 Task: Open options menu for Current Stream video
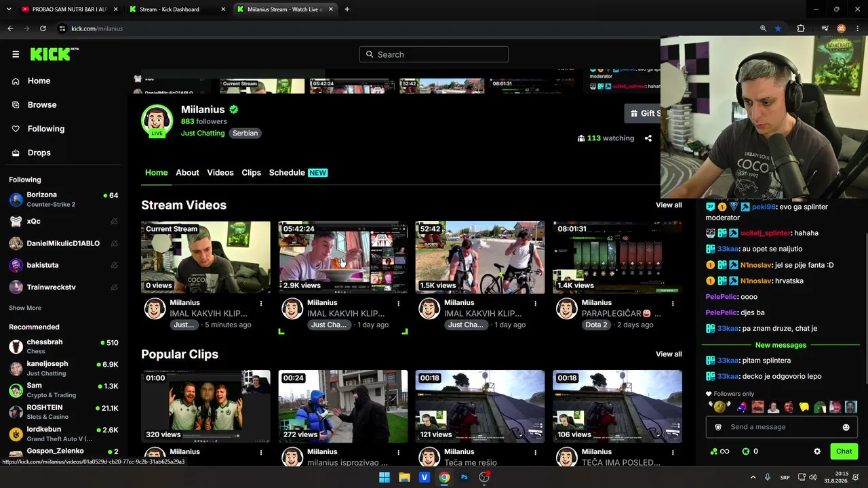[261, 304]
